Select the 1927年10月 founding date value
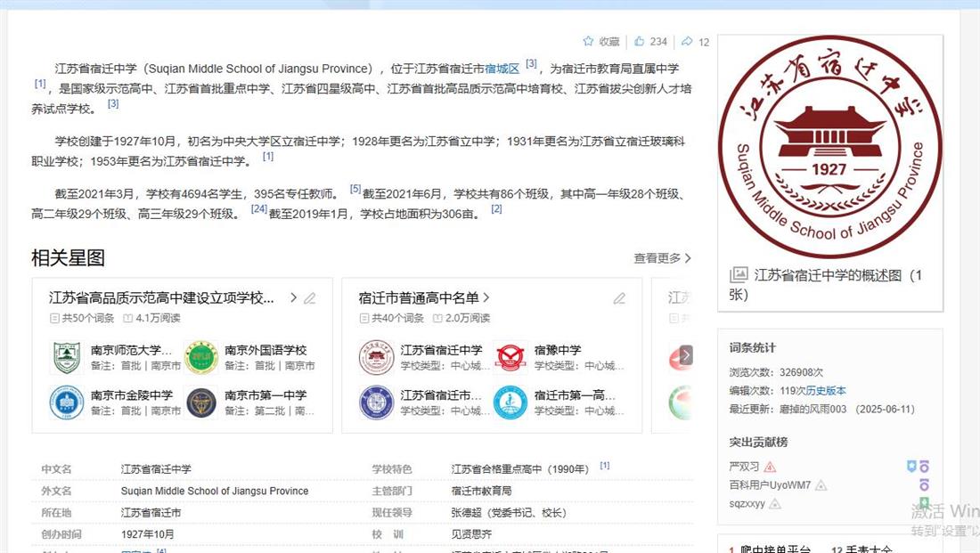980x553 pixels. (x=148, y=535)
